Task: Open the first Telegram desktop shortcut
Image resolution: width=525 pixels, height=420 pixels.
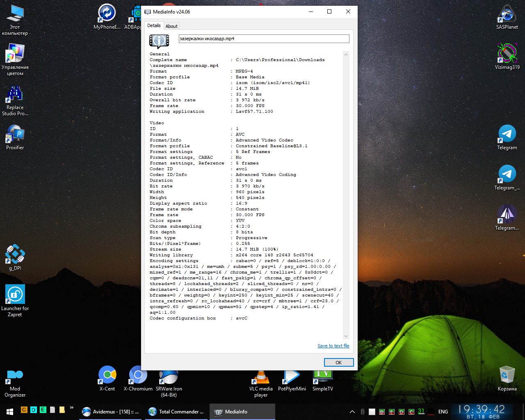Action: pyautogui.click(x=507, y=137)
